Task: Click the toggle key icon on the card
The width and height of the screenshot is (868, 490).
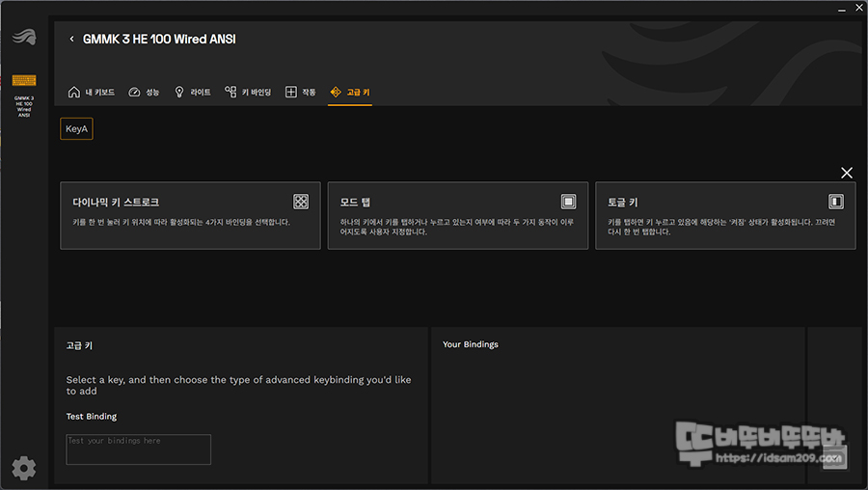Action: tap(836, 202)
